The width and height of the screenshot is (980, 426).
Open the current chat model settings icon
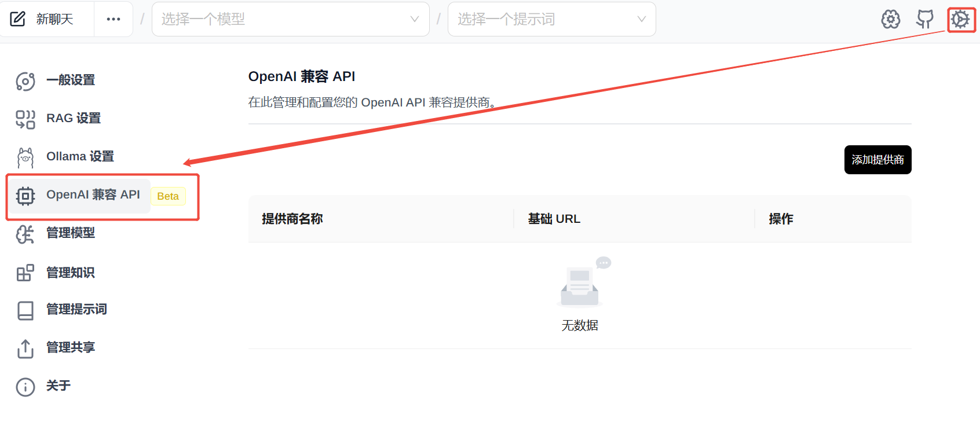pyautogui.click(x=890, y=19)
